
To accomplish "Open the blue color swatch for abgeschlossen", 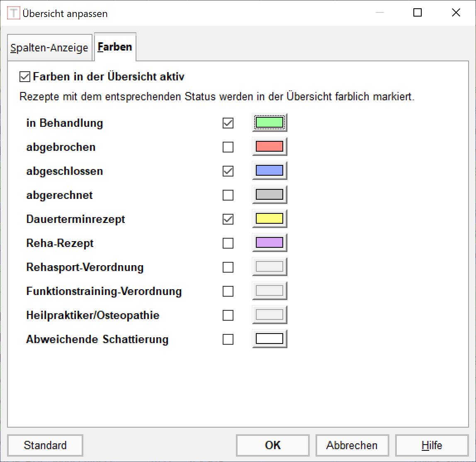I will coord(270,170).
